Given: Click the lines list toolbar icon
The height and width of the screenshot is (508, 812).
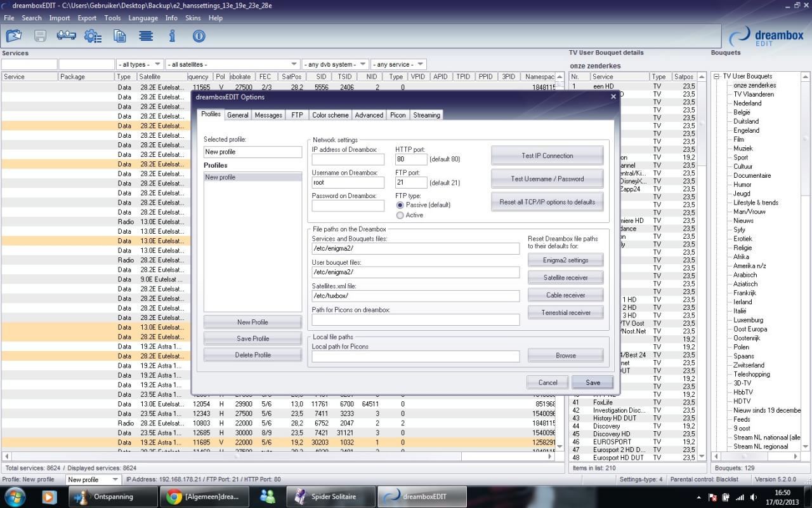Looking at the screenshot, I should [x=146, y=36].
